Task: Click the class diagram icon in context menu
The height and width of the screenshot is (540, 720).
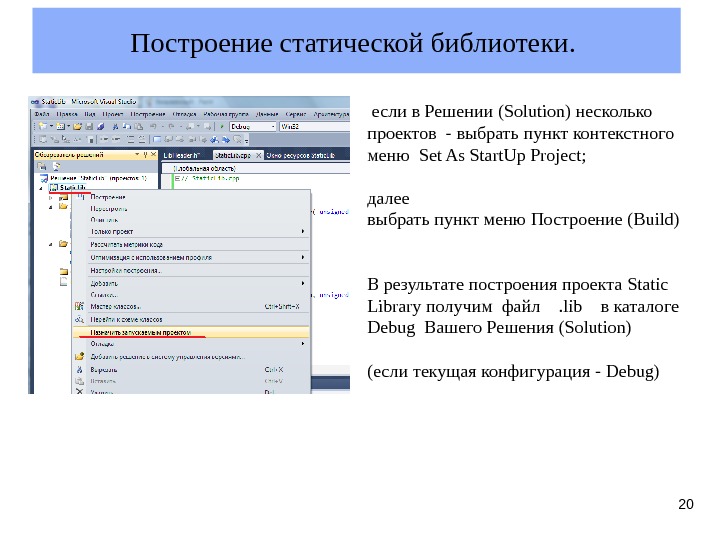Action: [x=79, y=319]
